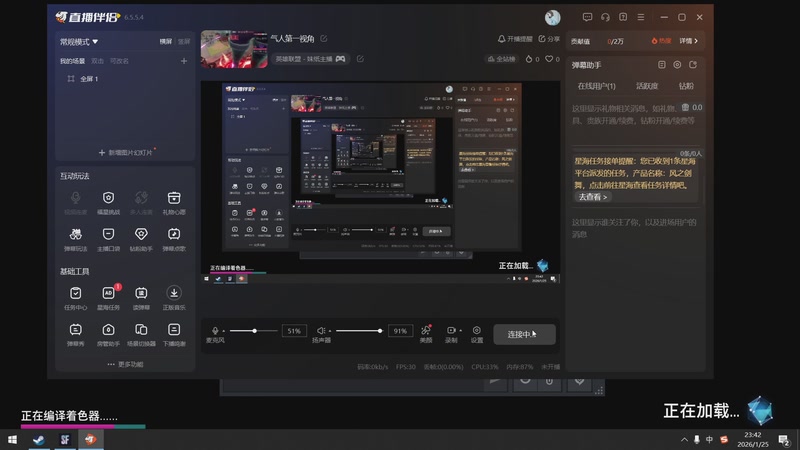Open customer service headset icon
Image resolution: width=800 pixels, height=450 pixels.
click(605, 17)
